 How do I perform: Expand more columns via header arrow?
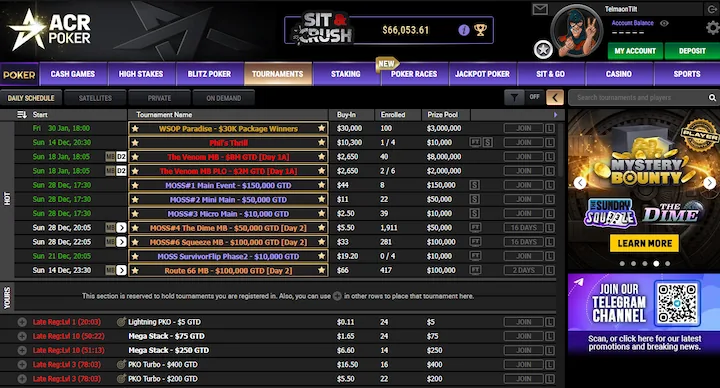[555, 115]
